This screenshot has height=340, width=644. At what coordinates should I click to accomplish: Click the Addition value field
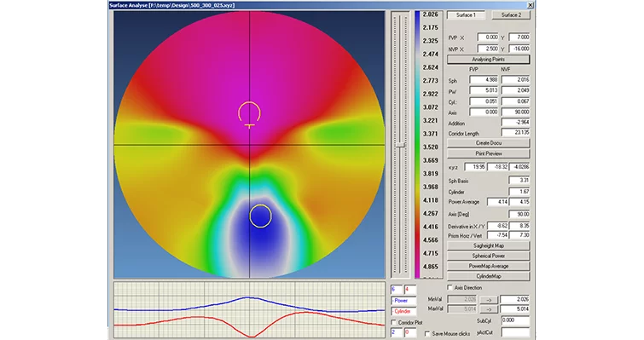point(515,122)
